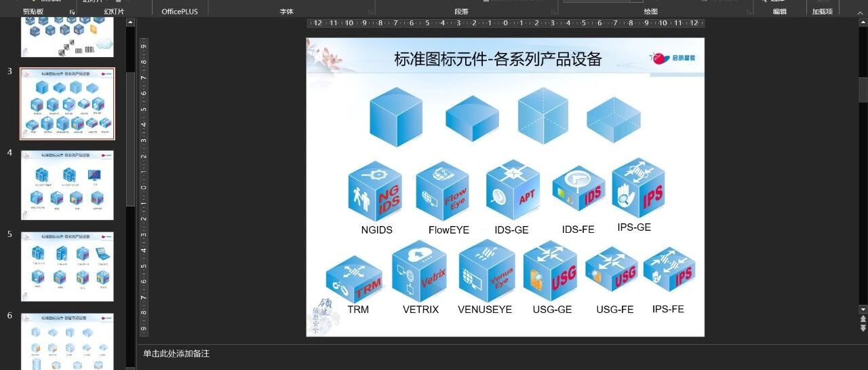This screenshot has width=868, height=370.
Task: Click the slide title '标准图标元件-各系列产品设备'
Action: 498,58
